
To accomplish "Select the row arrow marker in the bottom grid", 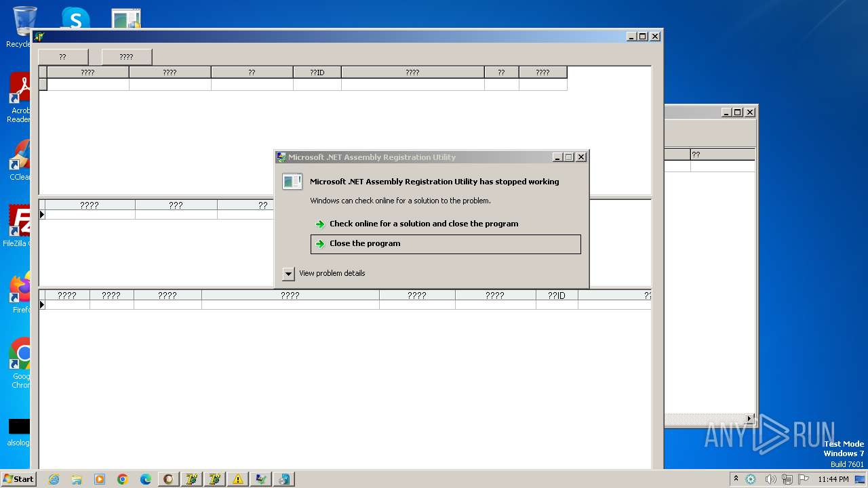I will (42, 305).
